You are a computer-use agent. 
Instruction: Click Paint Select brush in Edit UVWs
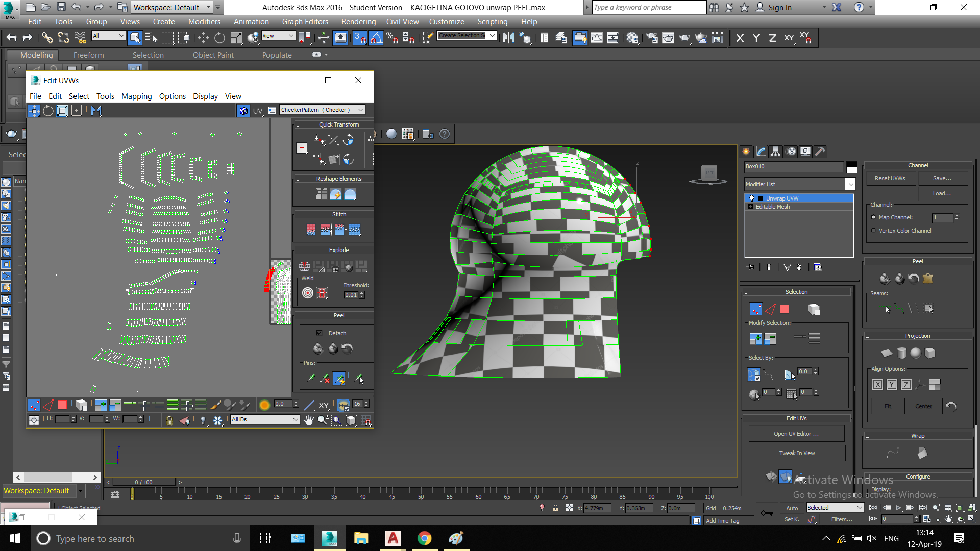click(x=216, y=405)
